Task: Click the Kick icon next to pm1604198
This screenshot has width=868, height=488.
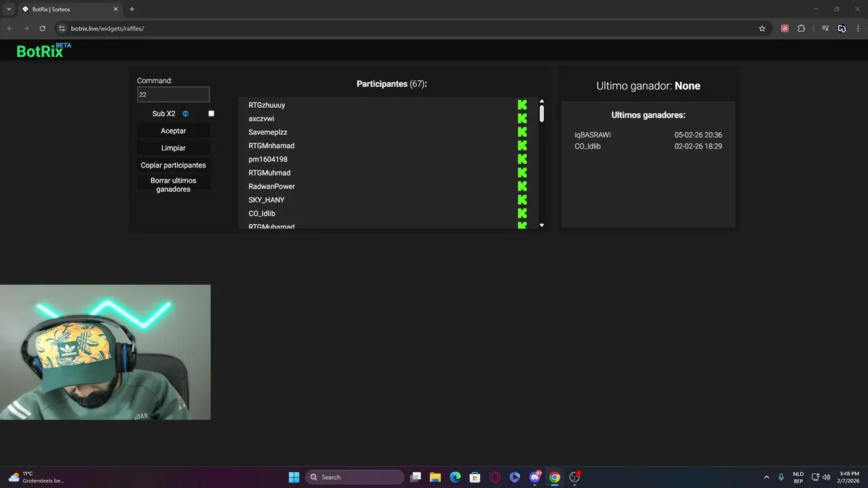Action: (x=522, y=159)
